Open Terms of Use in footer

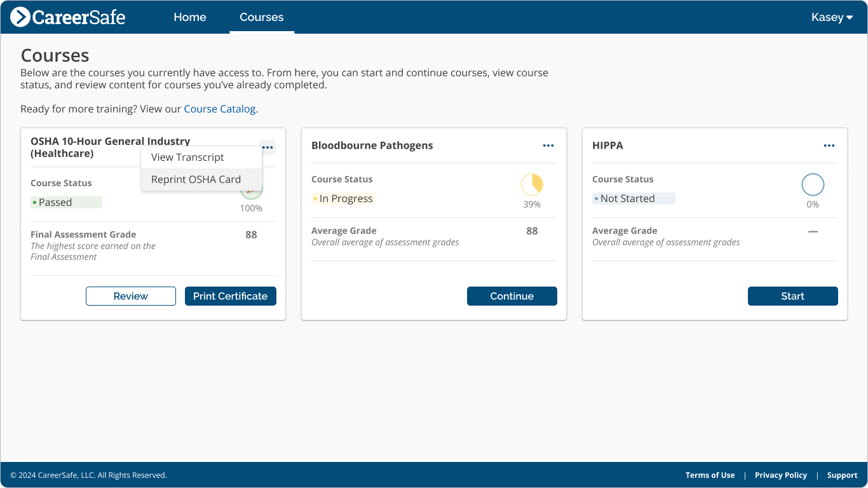tap(710, 475)
